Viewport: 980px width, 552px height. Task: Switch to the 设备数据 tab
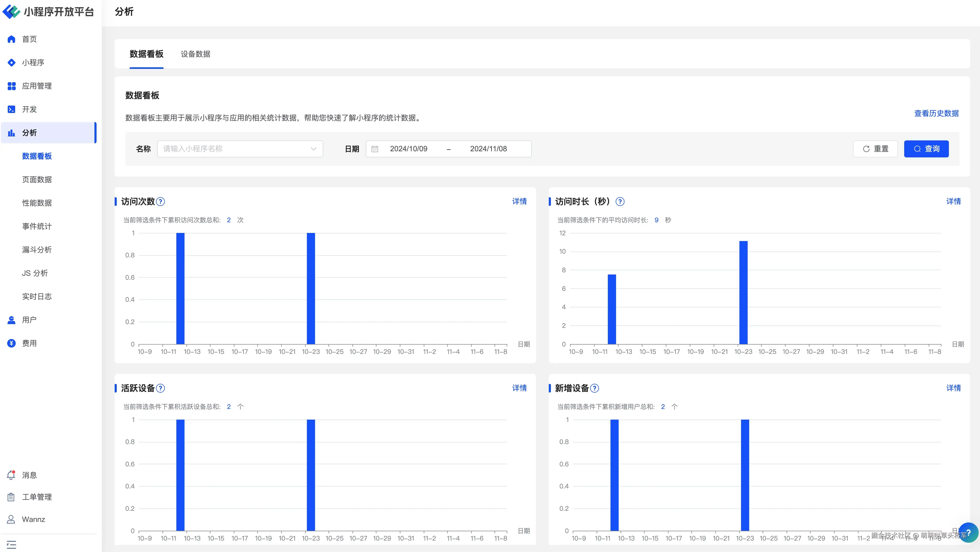pyautogui.click(x=195, y=54)
